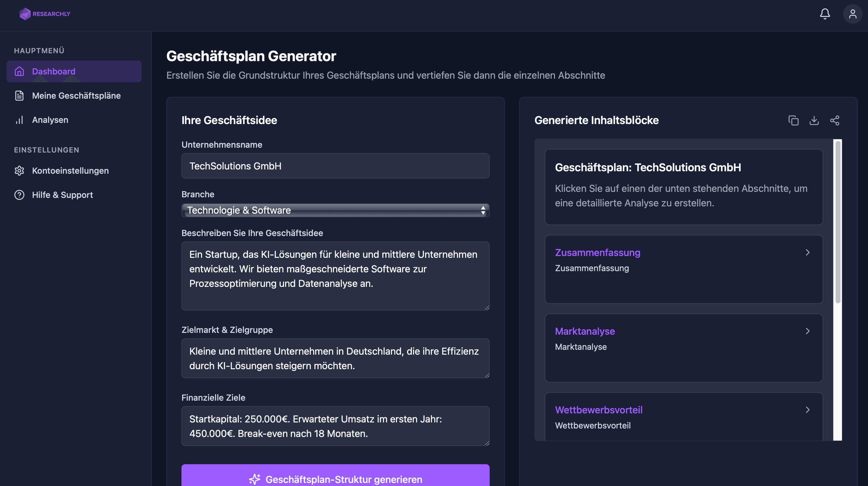The width and height of the screenshot is (868, 486).
Task: Click the Unternehmensname input field
Action: 335,166
